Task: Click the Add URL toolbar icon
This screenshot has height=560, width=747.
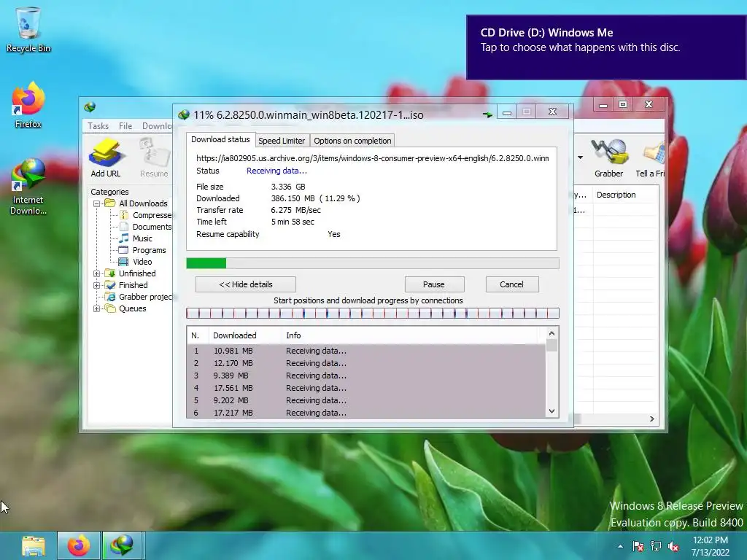Action: (x=105, y=157)
